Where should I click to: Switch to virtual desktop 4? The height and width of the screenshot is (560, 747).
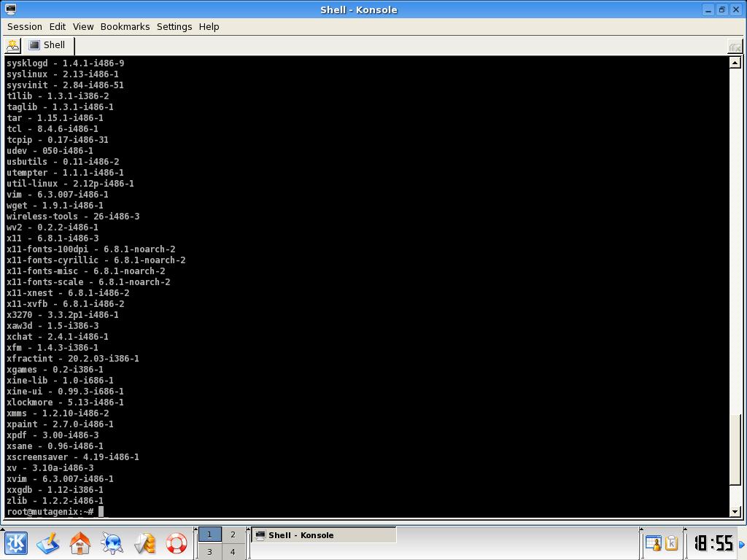pos(233,552)
